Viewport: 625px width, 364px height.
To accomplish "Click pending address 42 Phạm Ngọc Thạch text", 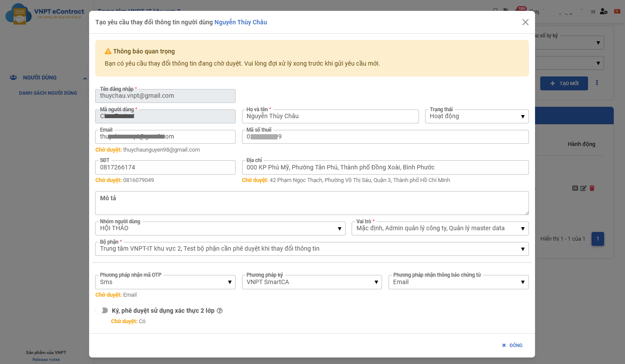I will (360, 180).
